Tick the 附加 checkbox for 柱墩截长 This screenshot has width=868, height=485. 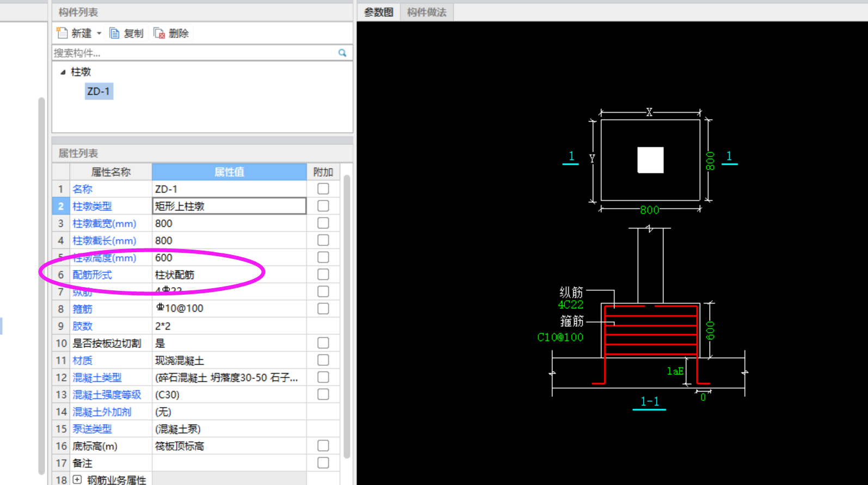323,240
